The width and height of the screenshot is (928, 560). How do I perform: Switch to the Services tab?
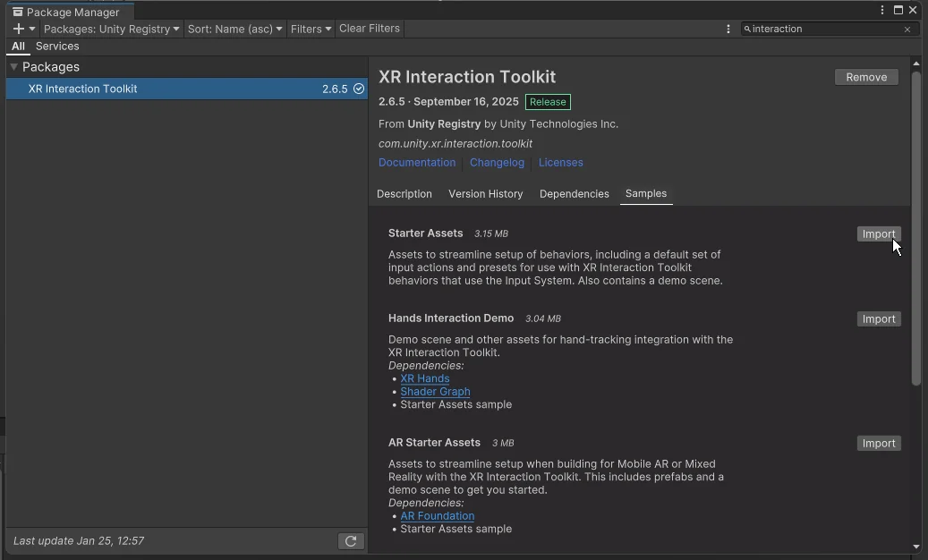[x=57, y=47]
